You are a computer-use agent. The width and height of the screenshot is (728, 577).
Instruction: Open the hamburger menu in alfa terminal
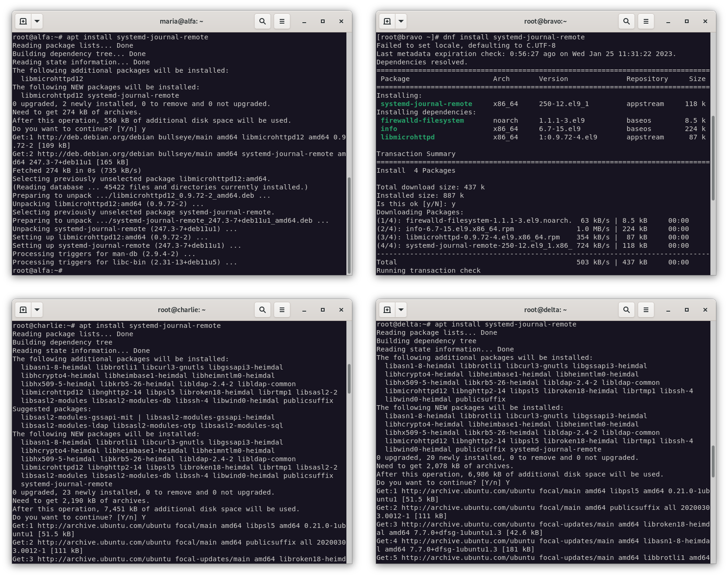click(282, 21)
